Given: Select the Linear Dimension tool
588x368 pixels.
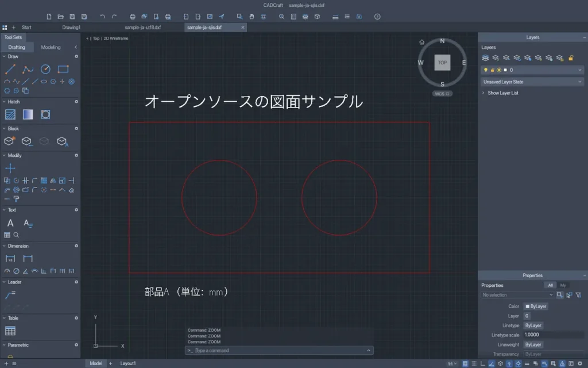Looking at the screenshot, I should (x=10, y=258).
